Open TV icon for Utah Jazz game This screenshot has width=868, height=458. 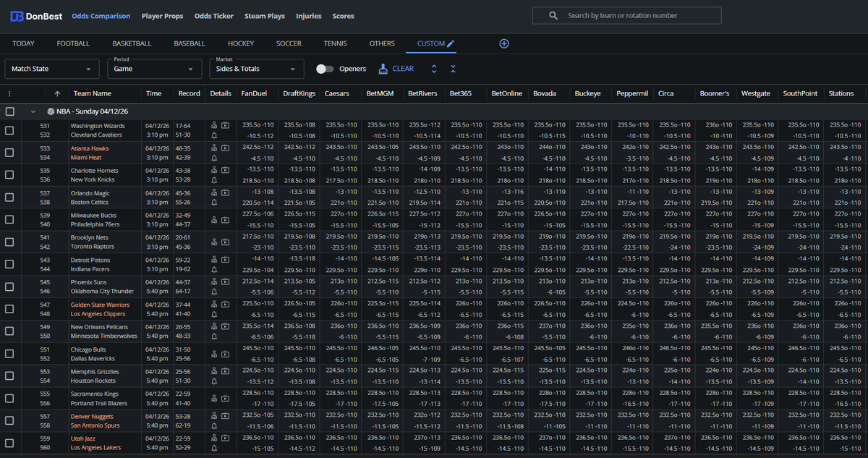click(226, 439)
